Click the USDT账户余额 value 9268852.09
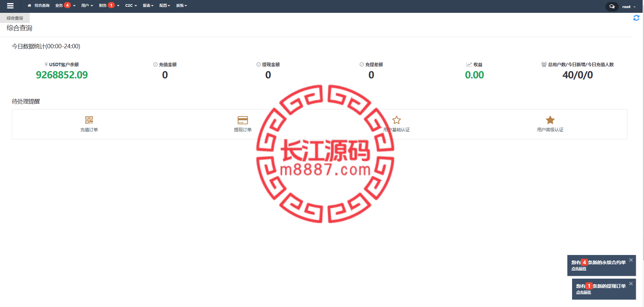The height and width of the screenshot is (307, 644). [x=62, y=75]
